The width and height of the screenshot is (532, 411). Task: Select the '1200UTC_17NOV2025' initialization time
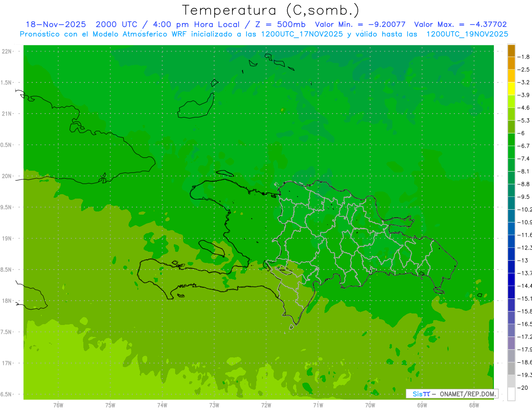coord(303,34)
